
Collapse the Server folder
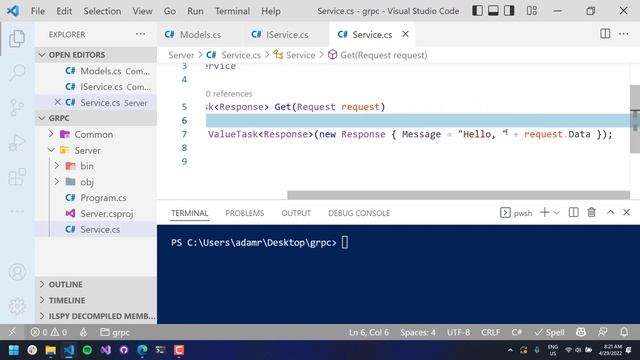coord(96,150)
